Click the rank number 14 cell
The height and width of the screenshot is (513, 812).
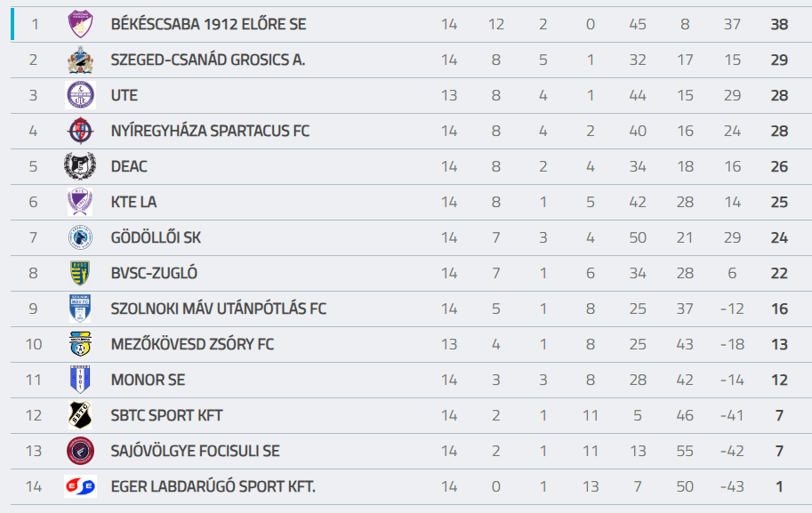coord(34,486)
